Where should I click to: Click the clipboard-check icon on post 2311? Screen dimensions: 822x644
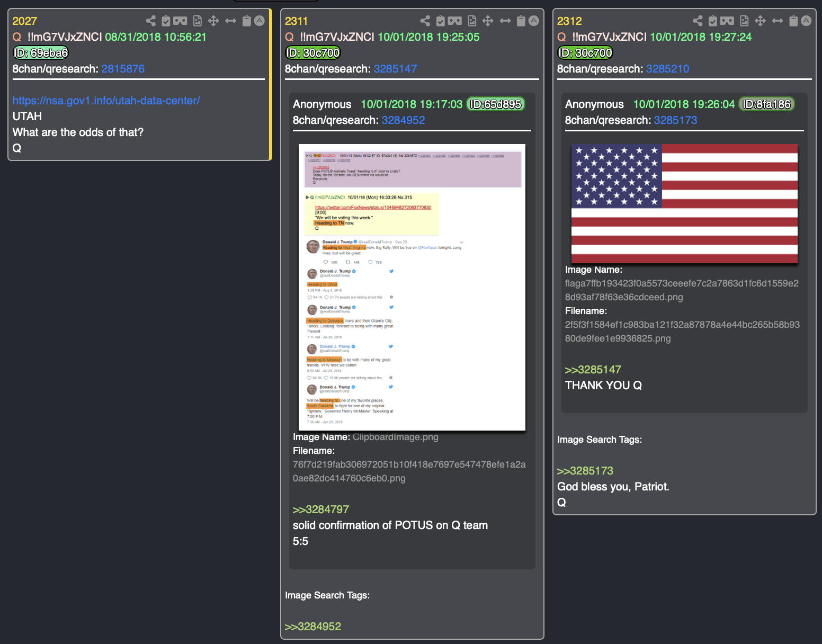click(x=440, y=21)
